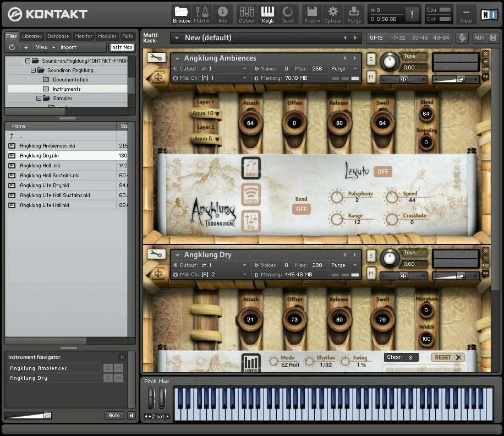504x436 pixels.
Task: Click the NI logo icon
Action: pyautogui.click(x=489, y=14)
